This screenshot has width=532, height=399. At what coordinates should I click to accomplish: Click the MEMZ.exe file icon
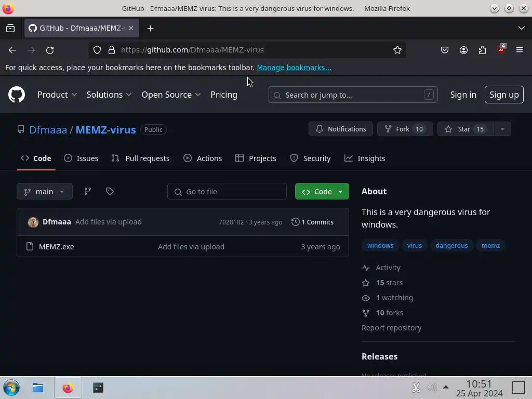pyautogui.click(x=30, y=246)
